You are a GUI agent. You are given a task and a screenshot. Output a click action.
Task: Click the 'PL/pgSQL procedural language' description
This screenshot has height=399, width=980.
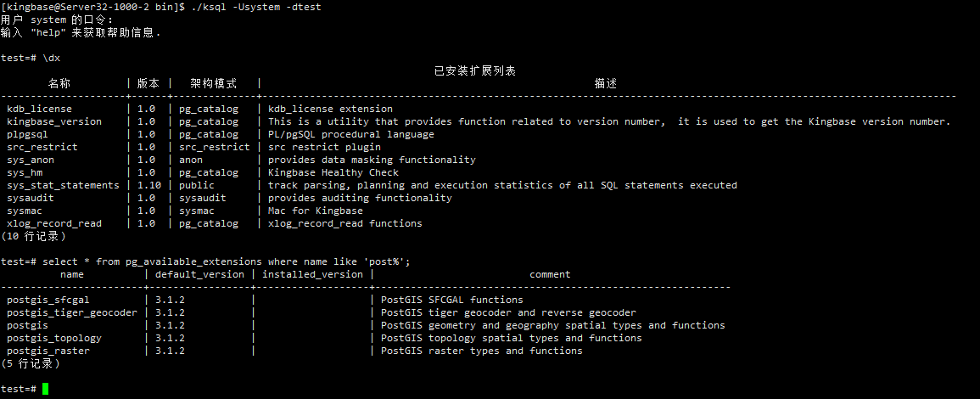pyautogui.click(x=351, y=134)
